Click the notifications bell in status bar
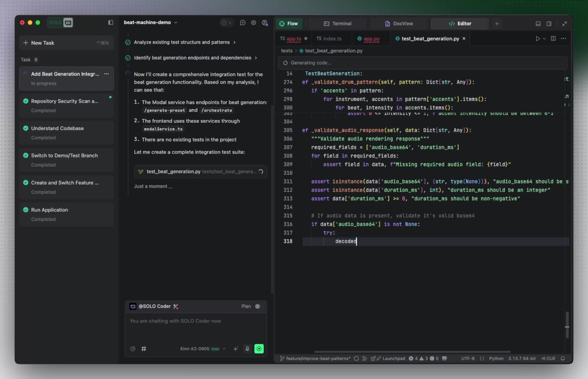Image resolution: width=588 pixels, height=379 pixels. (x=563, y=358)
